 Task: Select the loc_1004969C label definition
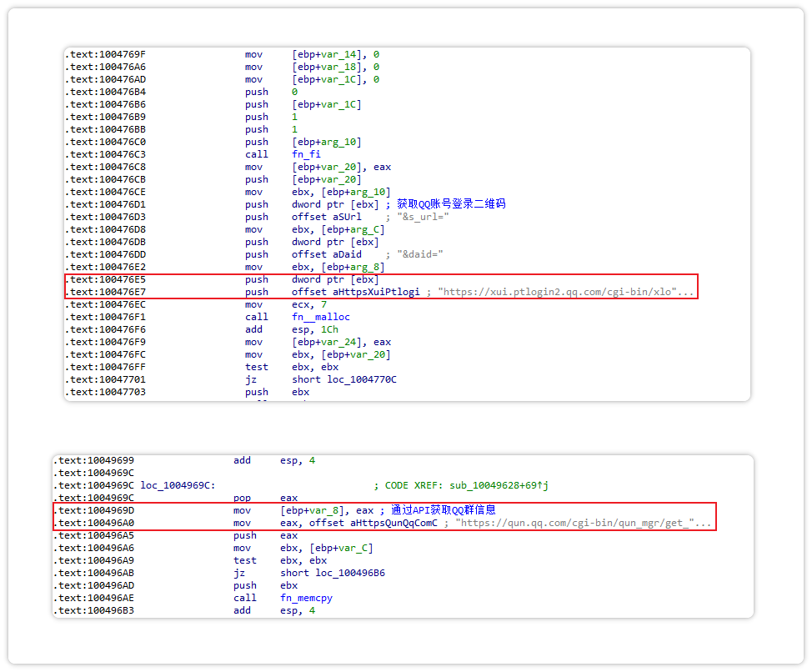(x=178, y=485)
